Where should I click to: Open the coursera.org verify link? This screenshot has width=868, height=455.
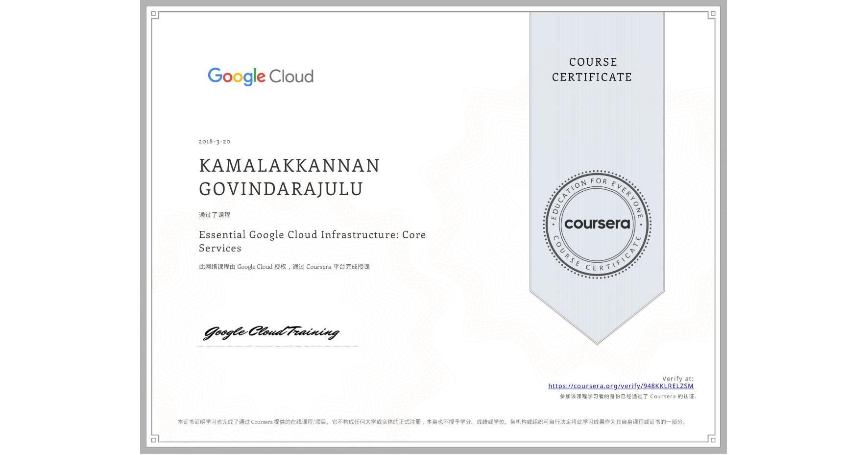pyautogui.click(x=621, y=386)
